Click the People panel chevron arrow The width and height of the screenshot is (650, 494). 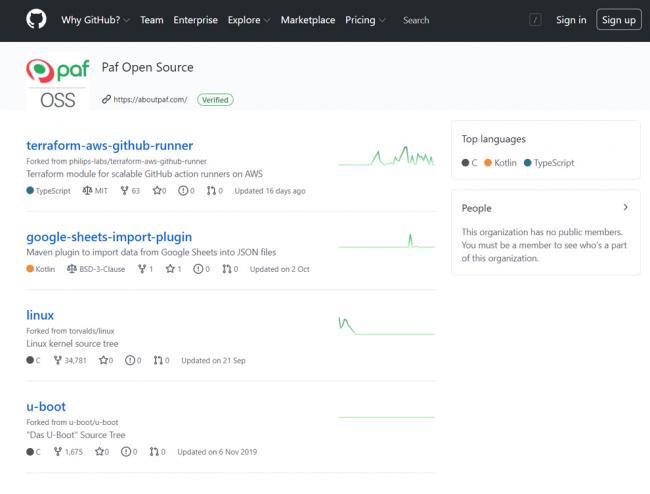[x=626, y=207]
